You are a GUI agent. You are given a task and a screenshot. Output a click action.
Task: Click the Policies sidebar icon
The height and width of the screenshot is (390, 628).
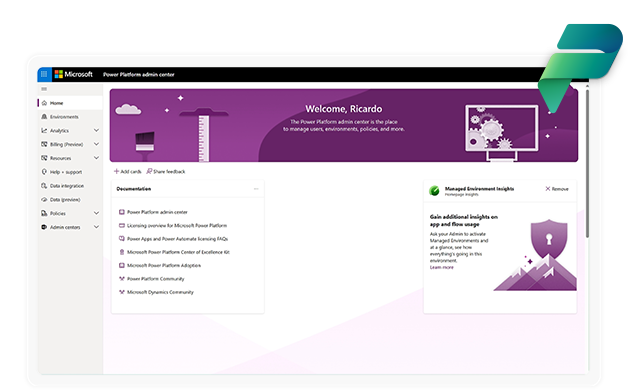pyautogui.click(x=44, y=213)
